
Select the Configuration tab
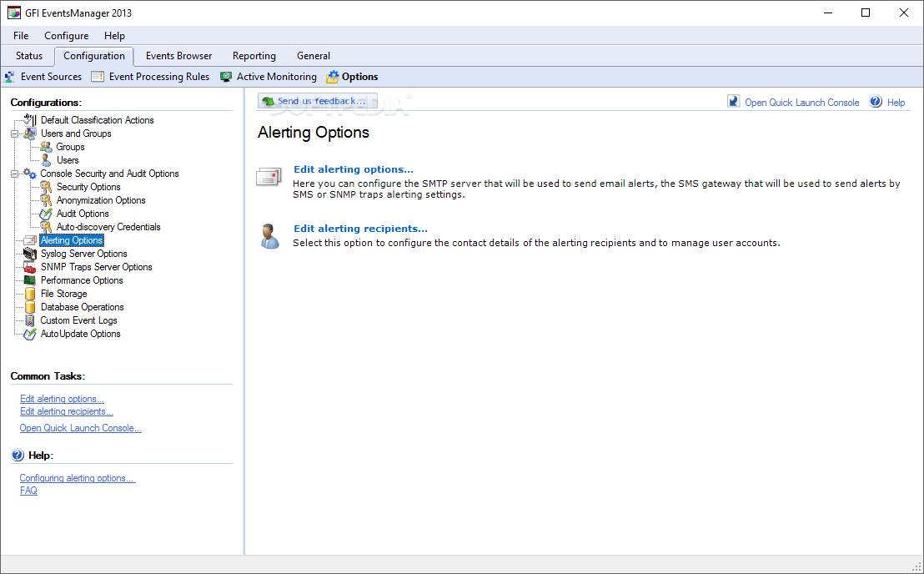point(94,56)
